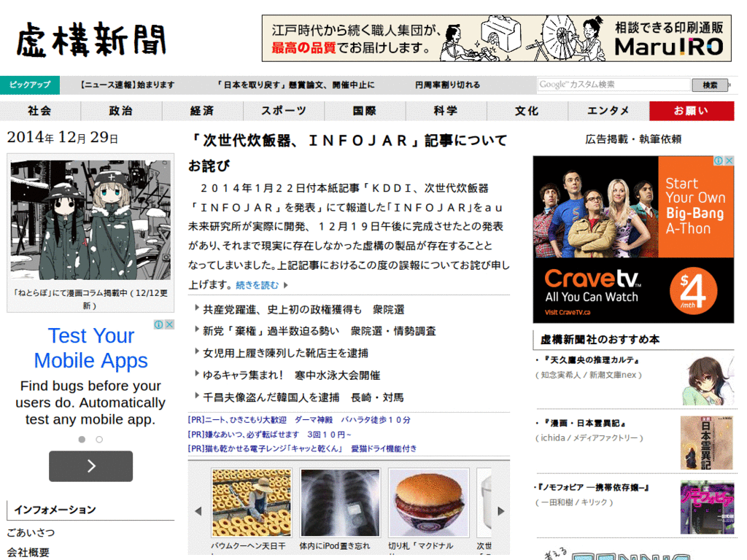Open スポーツ navigation tab

(x=284, y=111)
